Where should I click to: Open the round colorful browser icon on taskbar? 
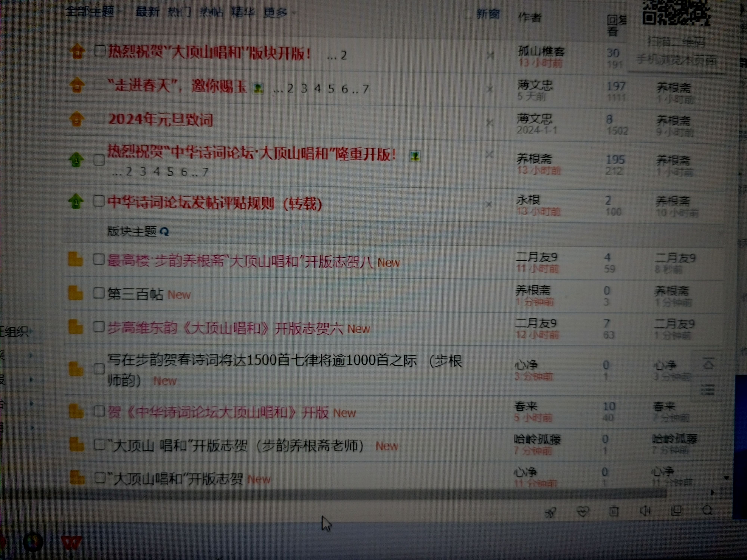pos(32,542)
